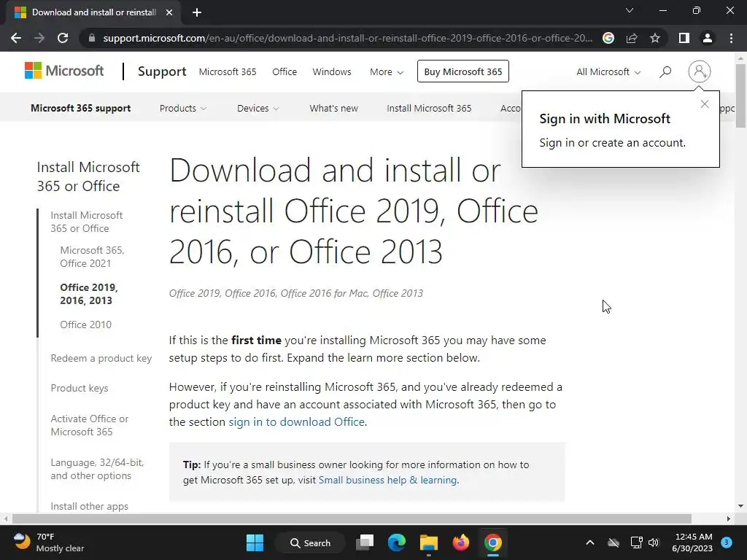Image resolution: width=747 pixels, height=560 pixels.
Task: Open the tab search chevron in title bar
Action: coord(630,10)
